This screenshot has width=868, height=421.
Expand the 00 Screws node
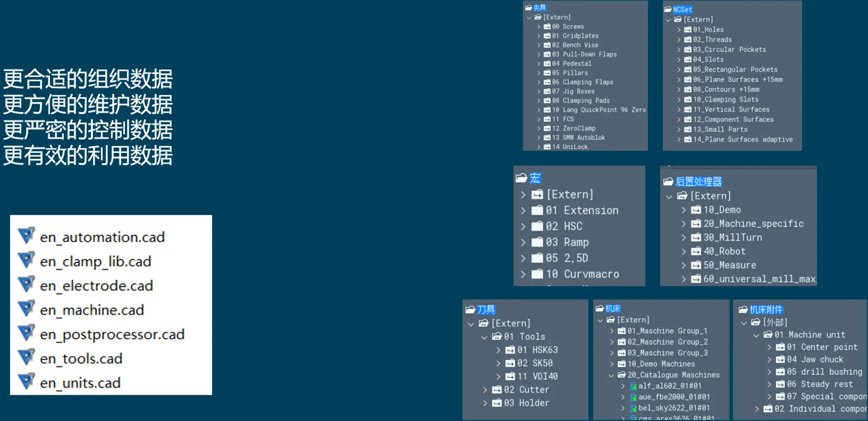pos(539,26)
